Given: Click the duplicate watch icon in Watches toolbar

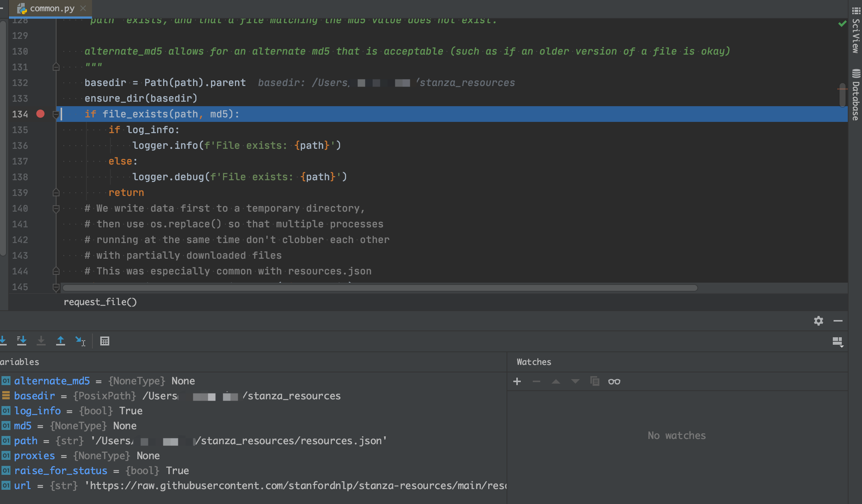Looking at the screenshot, I should click(594, 381).
